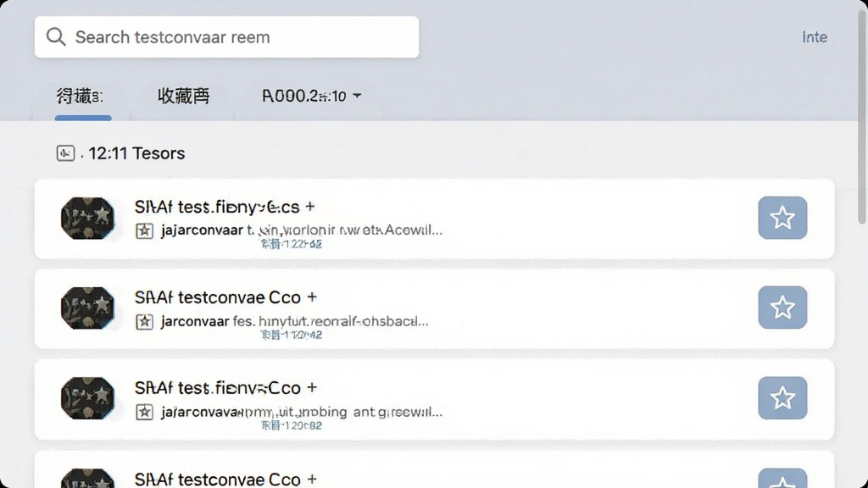Switch to the "收藏" tab

(184, 97)
